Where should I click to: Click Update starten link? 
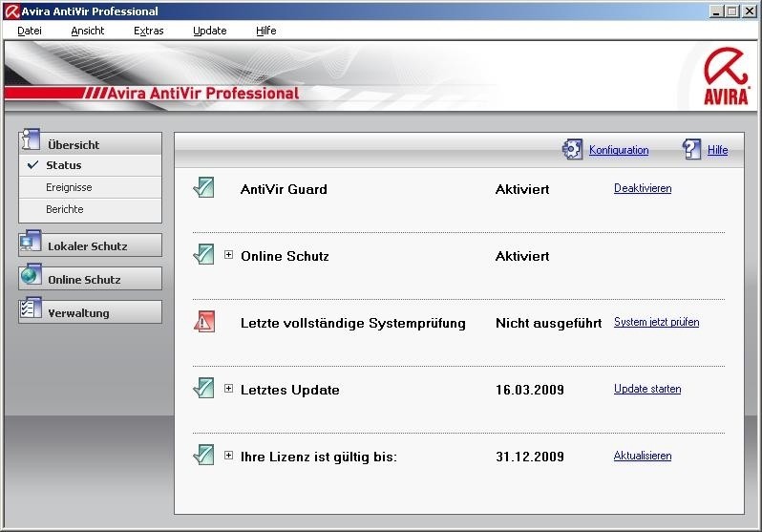(x=647, y=389)
